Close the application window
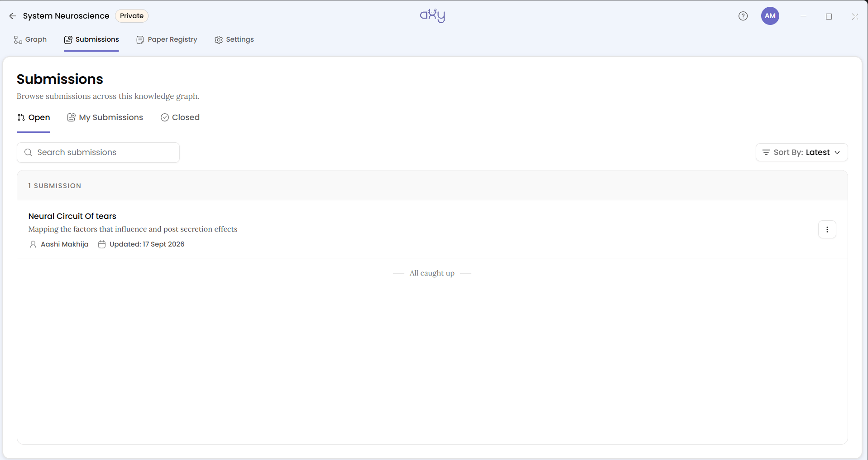This screenshot has height=460, width=868. click(x=855, y=16)
